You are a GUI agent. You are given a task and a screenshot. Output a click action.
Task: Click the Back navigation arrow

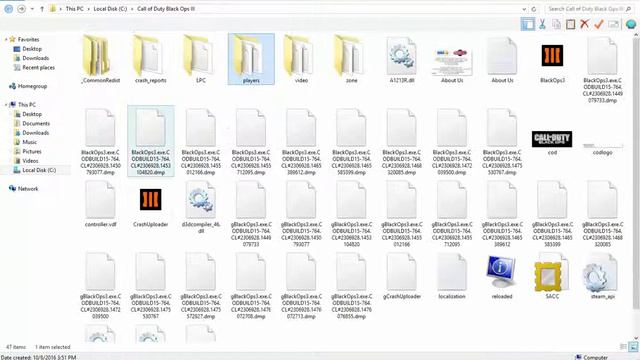point(9,9)
